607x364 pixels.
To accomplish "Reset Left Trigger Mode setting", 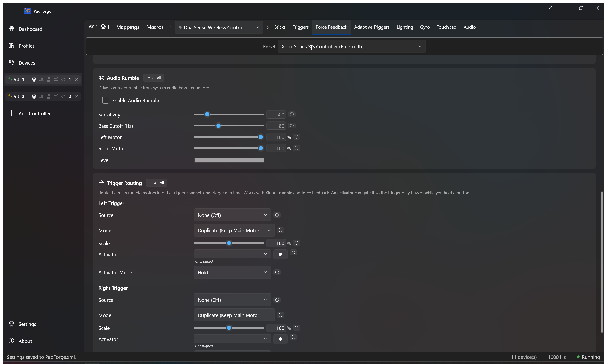I will [280, 230].
